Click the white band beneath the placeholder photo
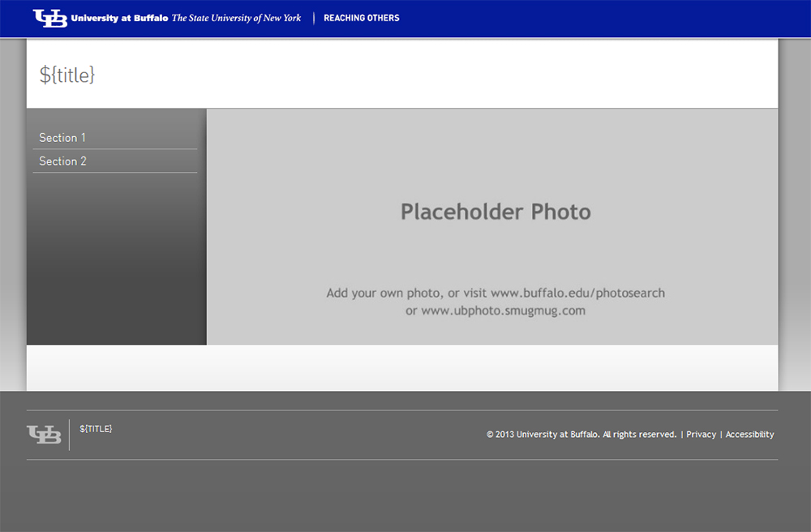 pos(401,367)
